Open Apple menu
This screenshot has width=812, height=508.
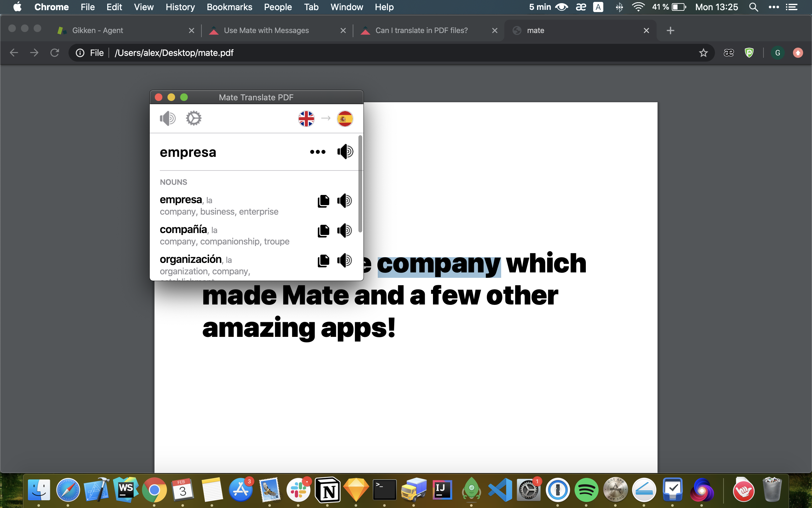[x=17, y=7]
